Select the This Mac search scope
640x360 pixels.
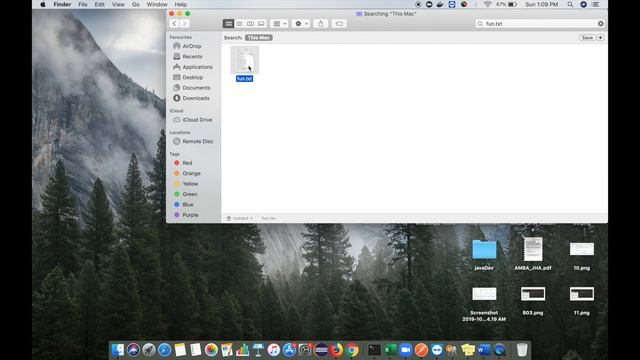[x=259, y=38]
